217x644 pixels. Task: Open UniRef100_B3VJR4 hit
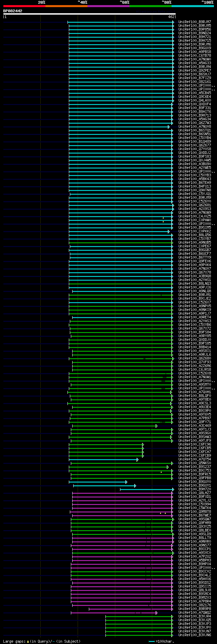point(195,616)
